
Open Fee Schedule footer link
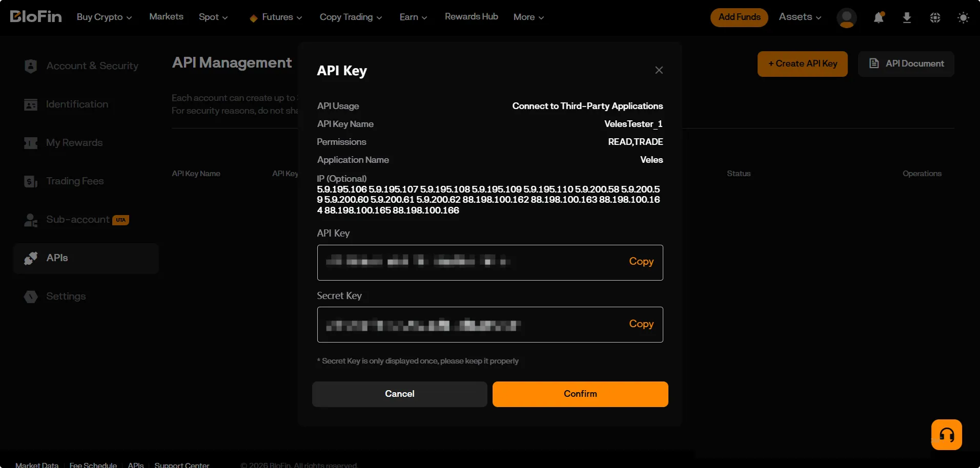[x=93, y=465]
